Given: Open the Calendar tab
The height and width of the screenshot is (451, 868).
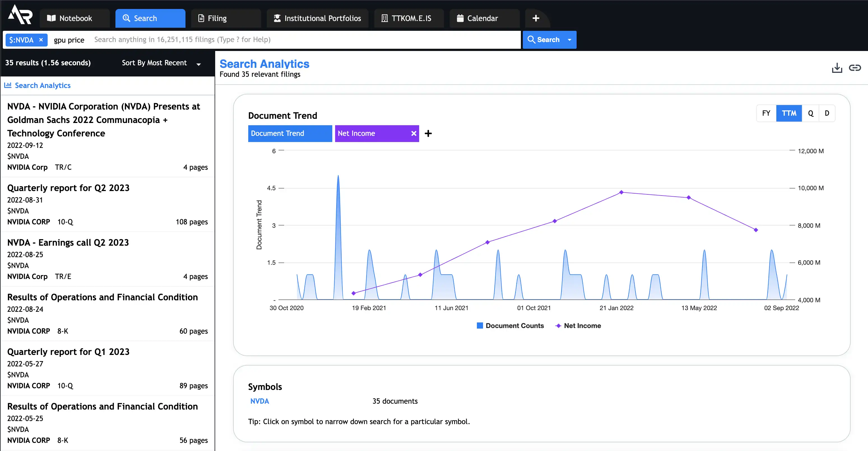Looking at the screenshot, I should 484,18.
